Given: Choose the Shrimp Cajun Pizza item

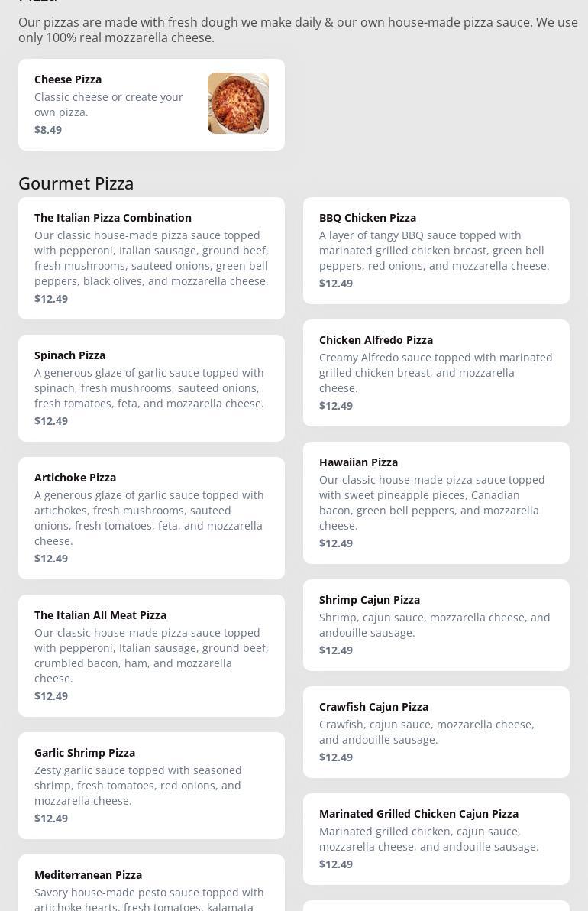Looking at the screenshot, I should point(436,625).
